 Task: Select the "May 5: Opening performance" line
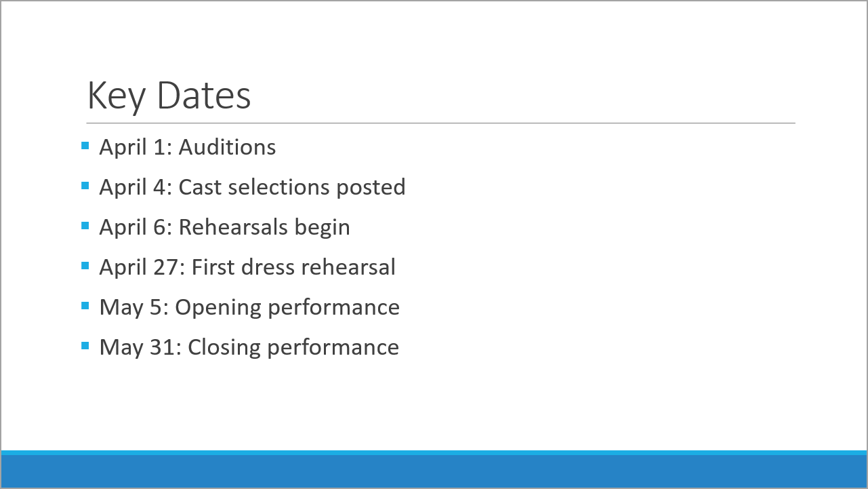(x=249, y=307)
